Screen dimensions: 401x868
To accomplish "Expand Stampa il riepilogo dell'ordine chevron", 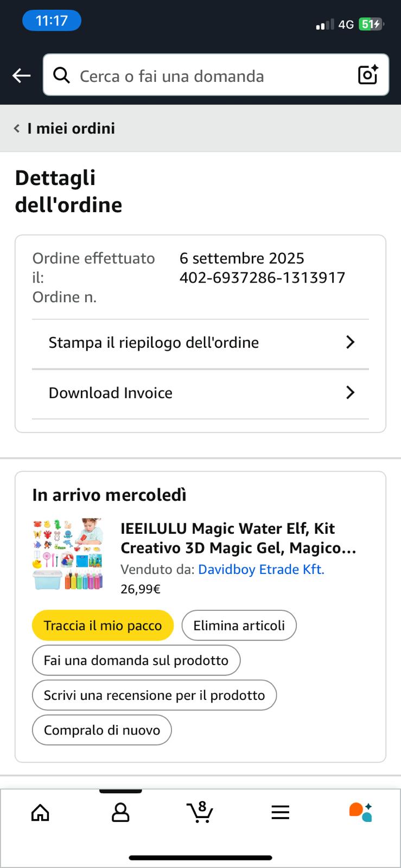I will coord(351,342).
